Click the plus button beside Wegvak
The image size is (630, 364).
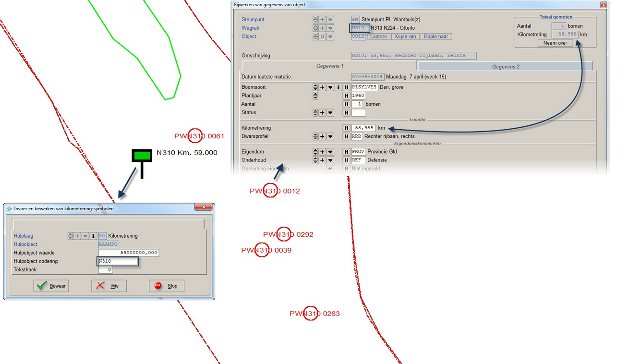(x=323, y=28)
